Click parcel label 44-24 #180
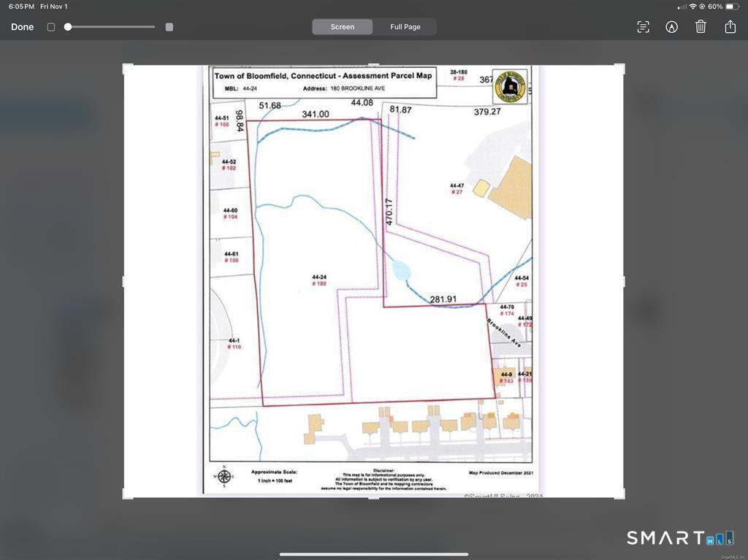 319,280
